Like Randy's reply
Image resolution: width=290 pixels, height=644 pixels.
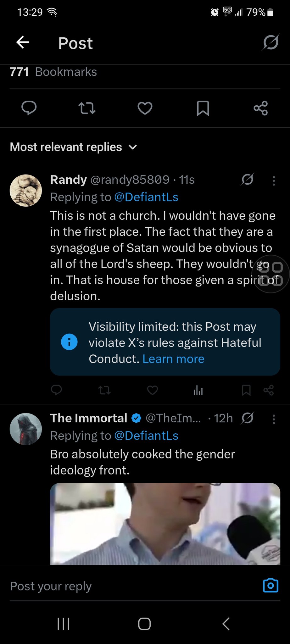(153, 390)
